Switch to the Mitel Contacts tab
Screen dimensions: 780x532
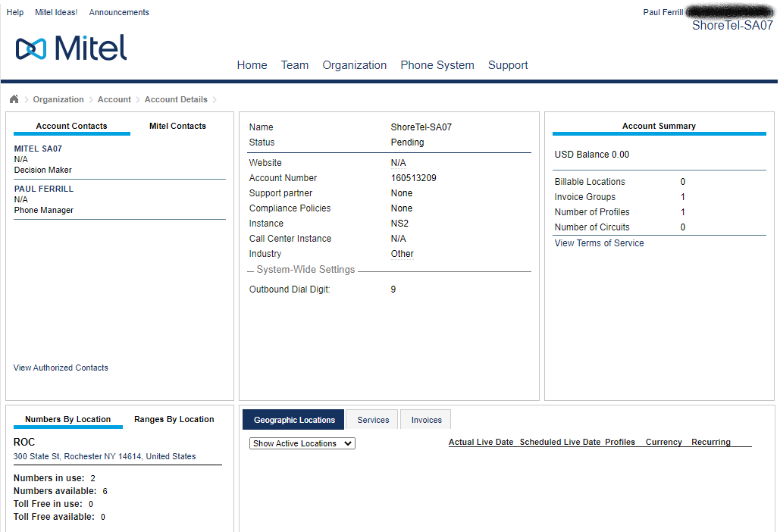pyautogui.click(x=177, y=126)
